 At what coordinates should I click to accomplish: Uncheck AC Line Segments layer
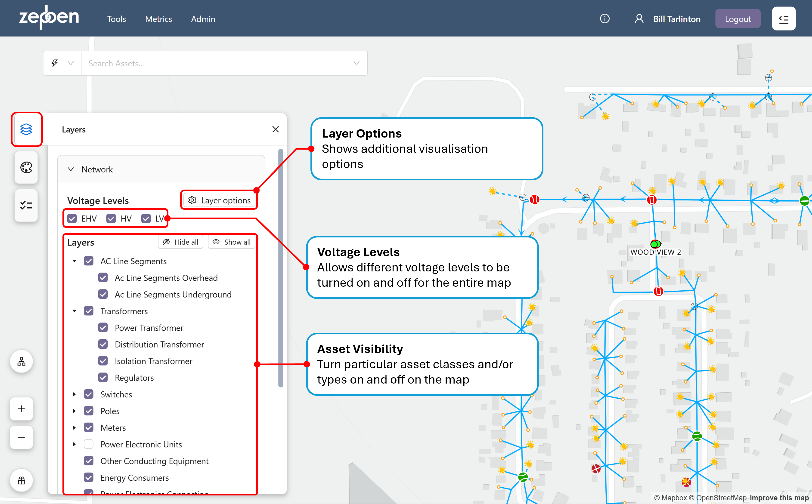coord(89,261)
